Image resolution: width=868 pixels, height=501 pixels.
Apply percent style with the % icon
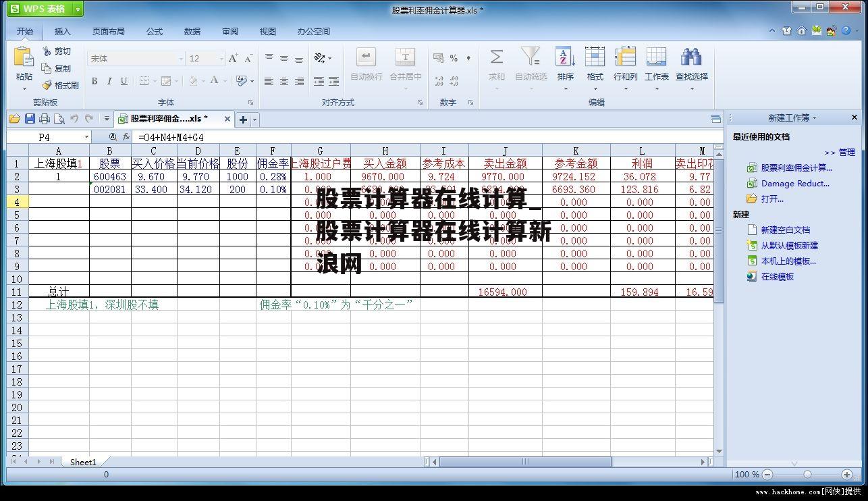click(454, 59)
